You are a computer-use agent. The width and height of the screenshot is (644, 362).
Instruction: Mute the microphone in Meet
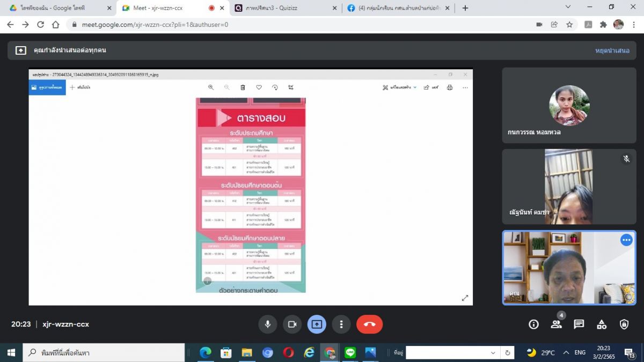(267, 324)
